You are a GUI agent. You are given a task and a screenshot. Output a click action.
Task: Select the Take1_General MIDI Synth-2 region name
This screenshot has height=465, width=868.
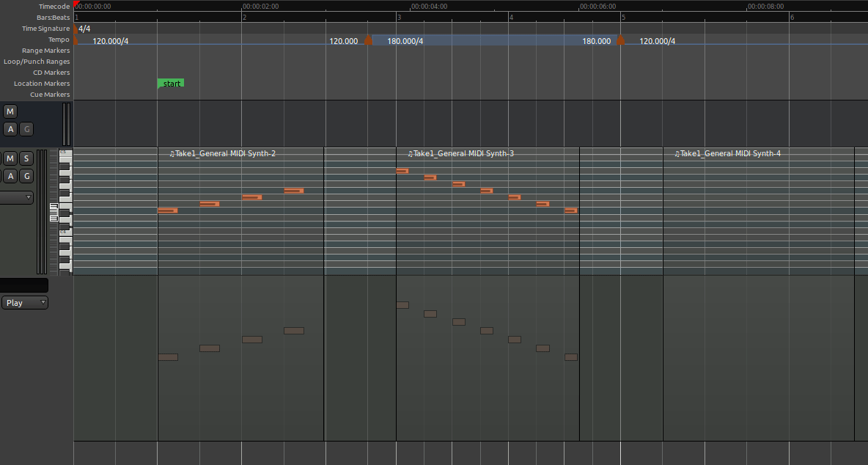(x=222, y=154)
